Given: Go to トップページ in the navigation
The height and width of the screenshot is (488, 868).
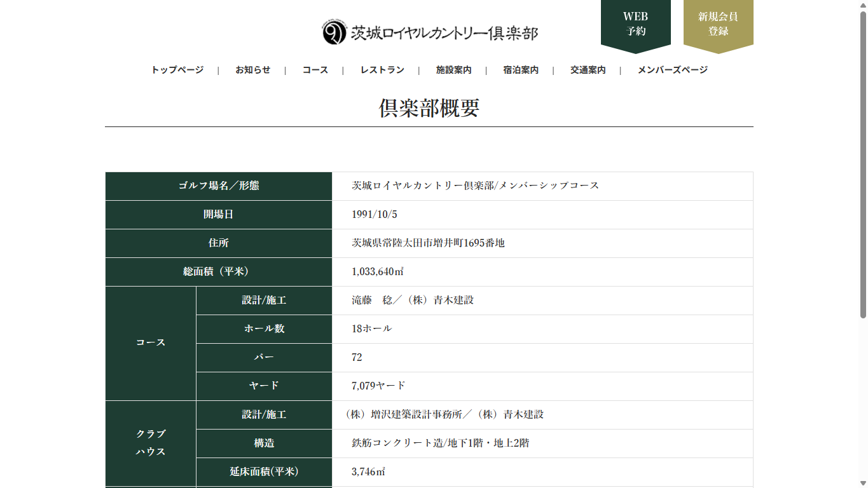Looking at the screenshot, I should (177, 70).
